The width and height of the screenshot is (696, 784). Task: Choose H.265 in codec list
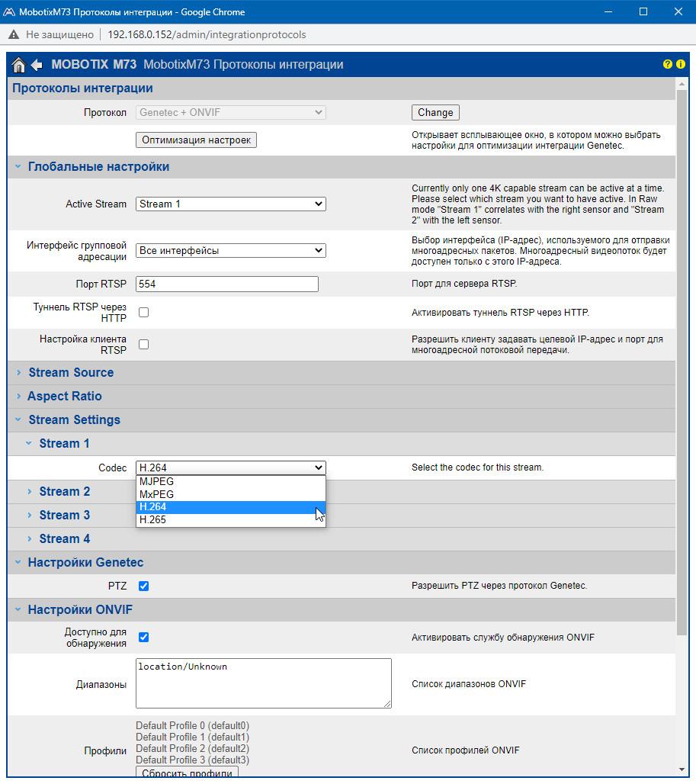(231, 520)
